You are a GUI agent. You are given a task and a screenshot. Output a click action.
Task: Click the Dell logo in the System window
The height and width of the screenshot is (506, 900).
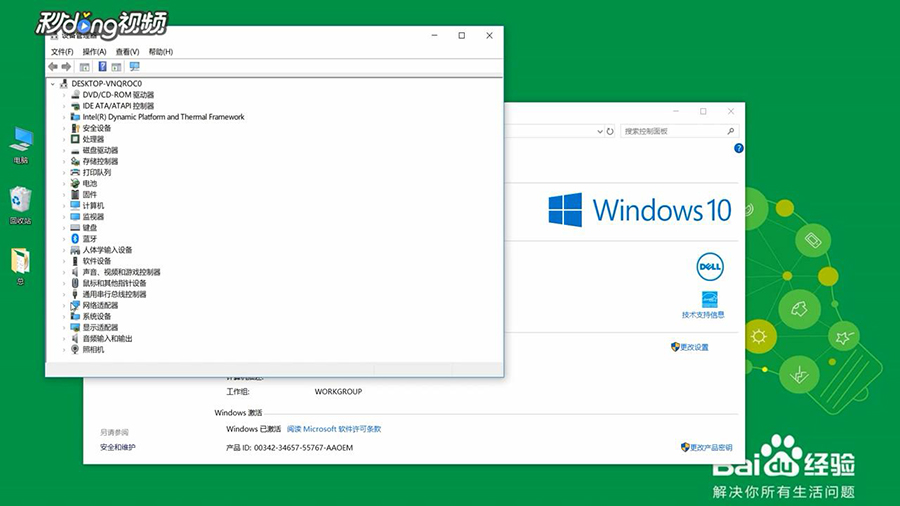coord(710,267)
